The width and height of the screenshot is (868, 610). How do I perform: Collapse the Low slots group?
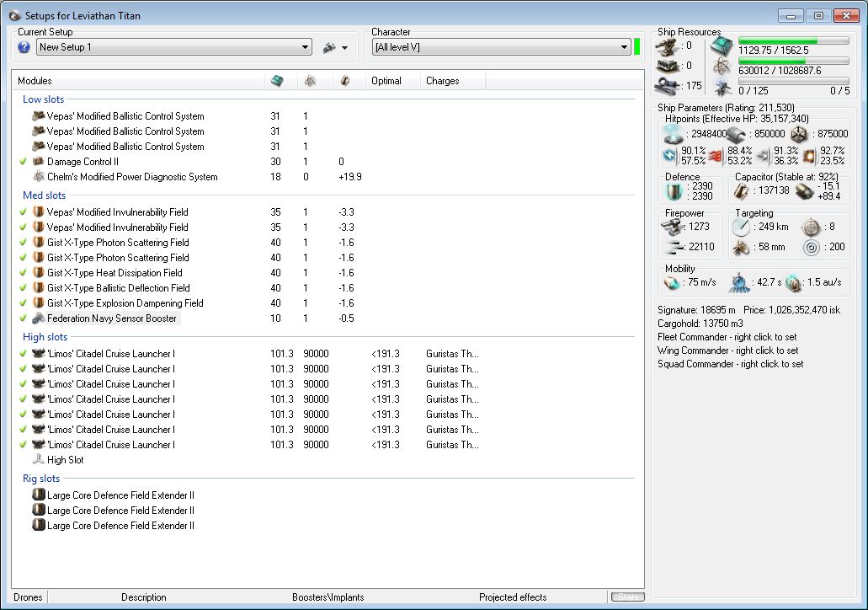pos(43,99)
